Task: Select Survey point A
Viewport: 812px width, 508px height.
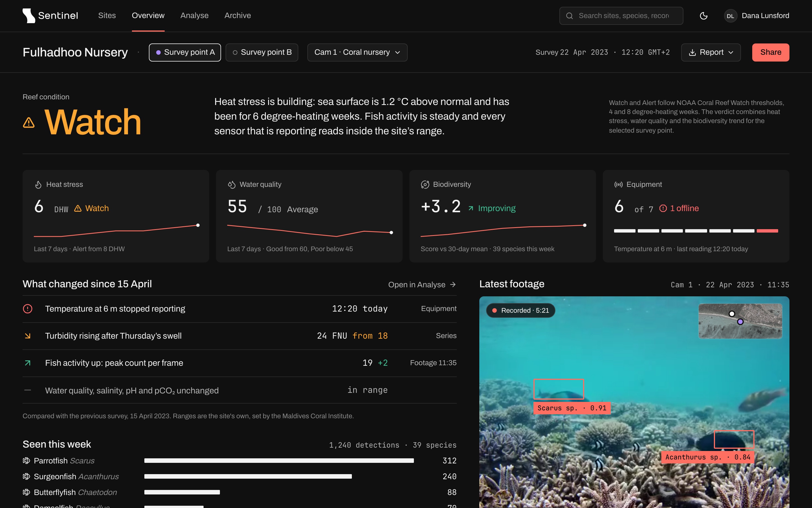Action: pos(185,52)
